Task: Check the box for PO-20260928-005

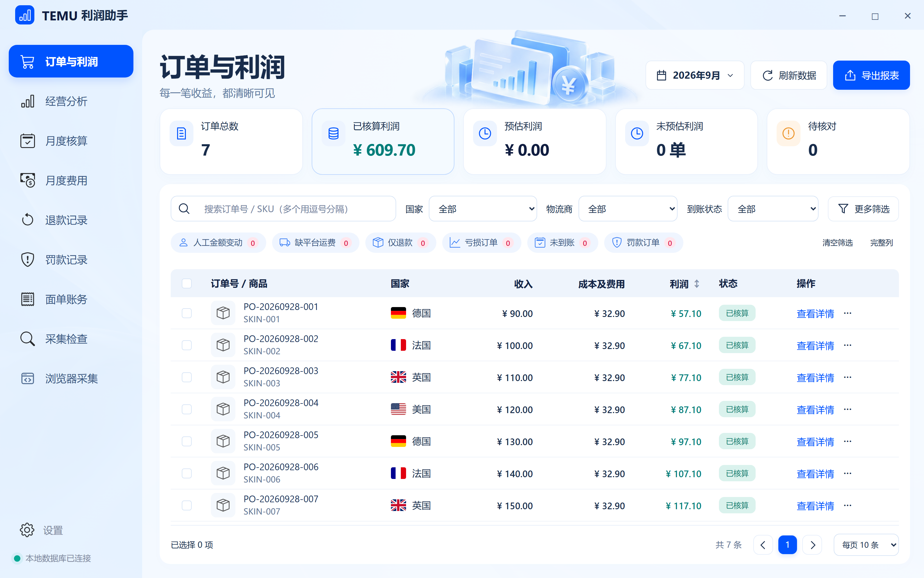Action: click(x=186, y=442)
